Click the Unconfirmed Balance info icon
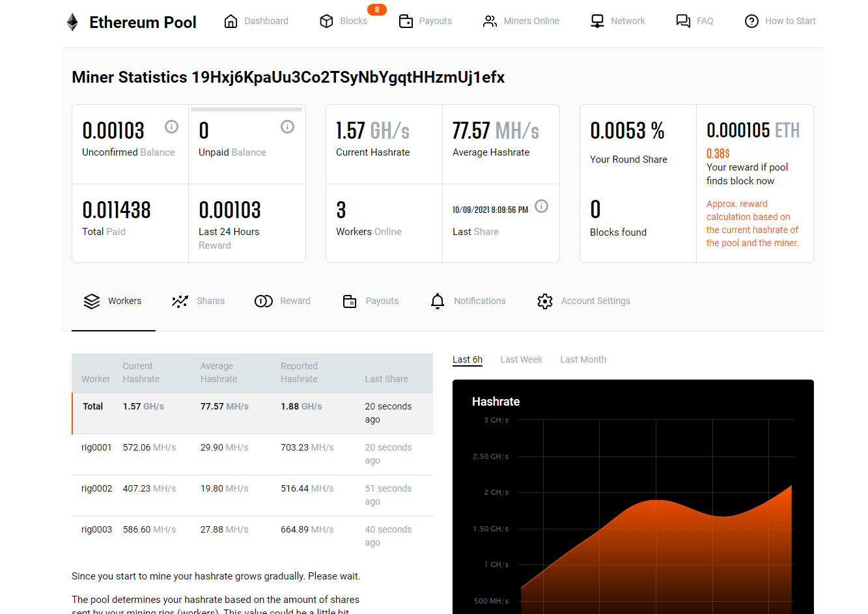Viewport: 868px width, 614px height. click(171, 127)
